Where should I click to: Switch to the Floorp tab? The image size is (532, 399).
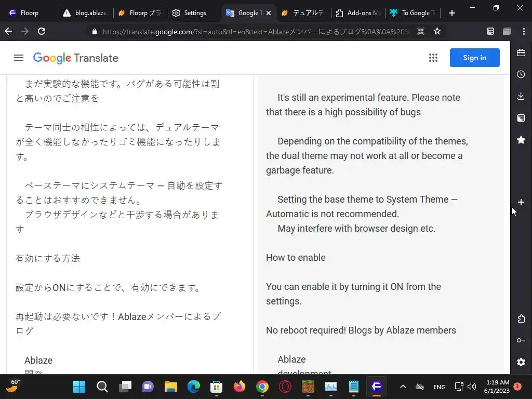click(x=30, y=13)
